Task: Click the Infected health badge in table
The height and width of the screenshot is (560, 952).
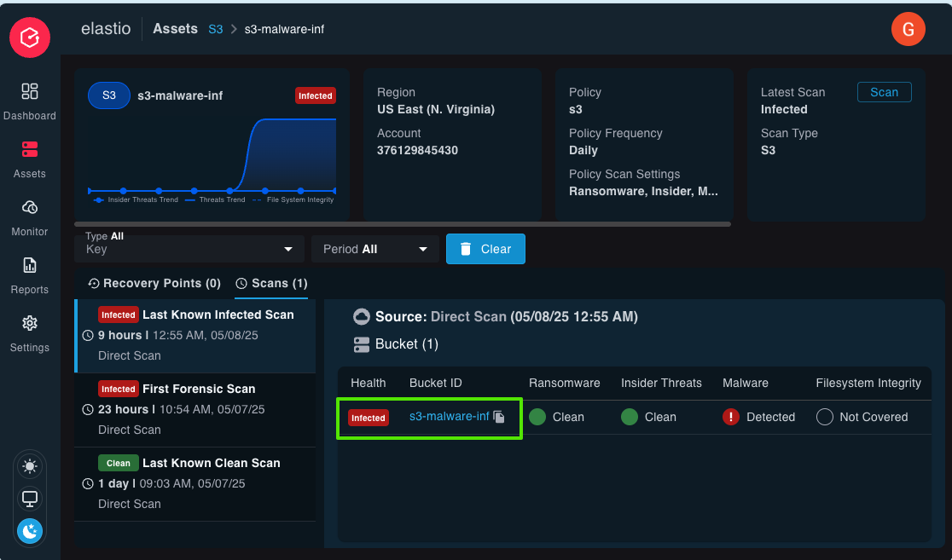Action: pos(368,418)
